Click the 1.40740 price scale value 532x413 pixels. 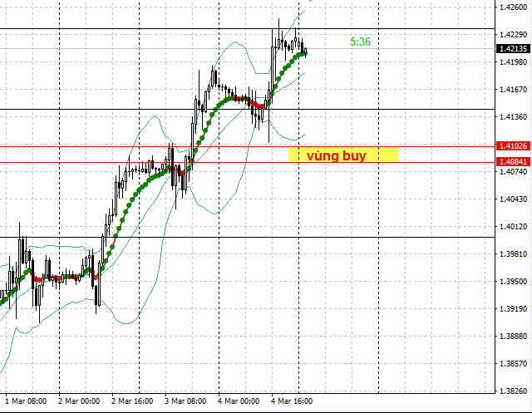point(514,171)
